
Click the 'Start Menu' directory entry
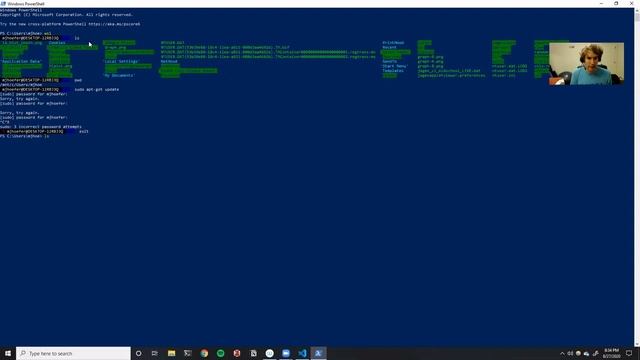[395, 66]
